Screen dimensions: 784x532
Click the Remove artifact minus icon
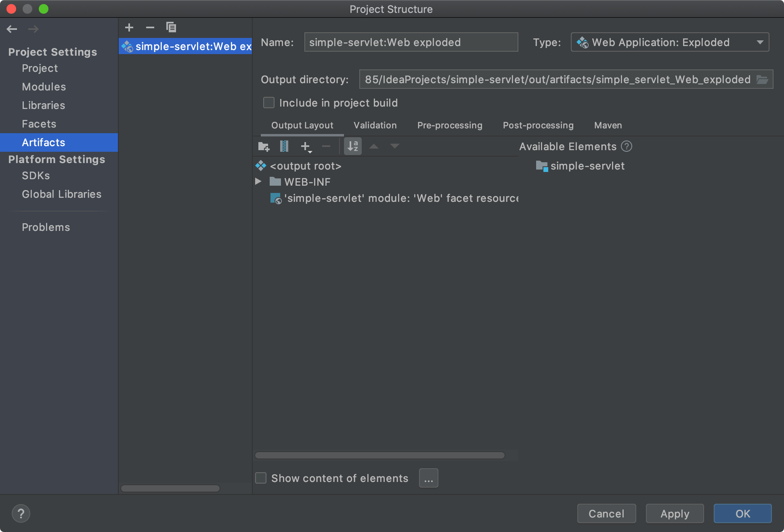(150, 27)
